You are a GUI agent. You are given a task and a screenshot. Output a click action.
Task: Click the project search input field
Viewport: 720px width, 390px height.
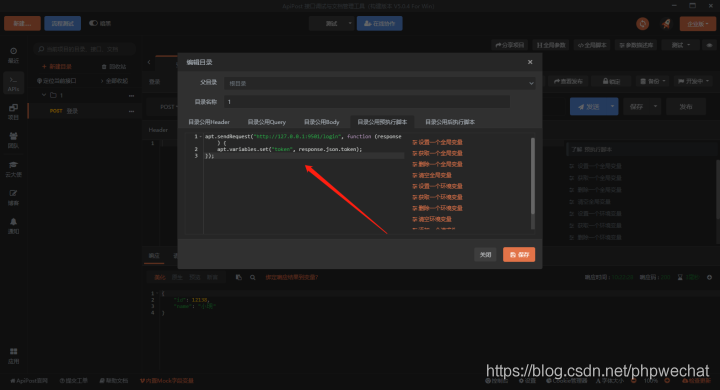tap(85, 49)
